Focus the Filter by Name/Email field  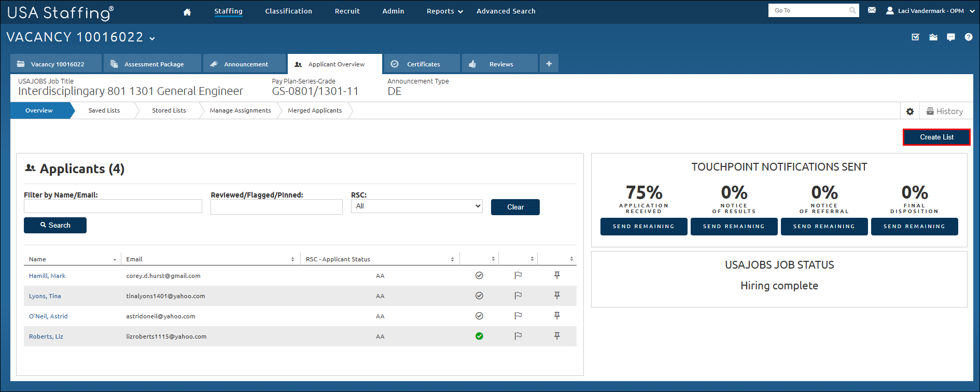pos(113,206)
